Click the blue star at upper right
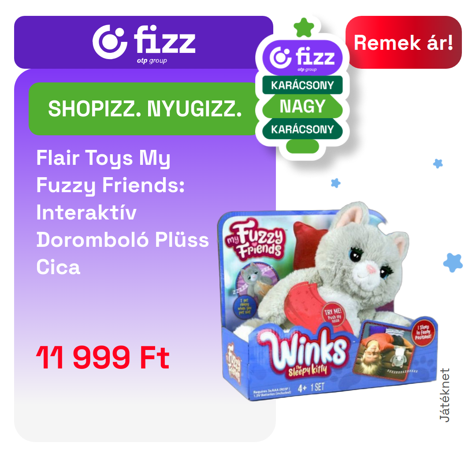This screenshot has height=476, width=476. pos(438,164)
